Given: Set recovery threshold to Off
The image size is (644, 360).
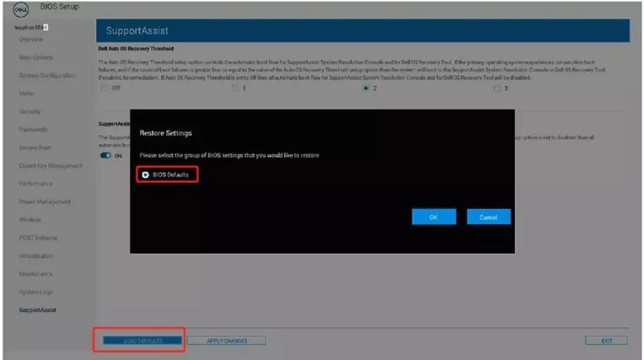Looking at the screenshot, I should [x=105, y=88].
